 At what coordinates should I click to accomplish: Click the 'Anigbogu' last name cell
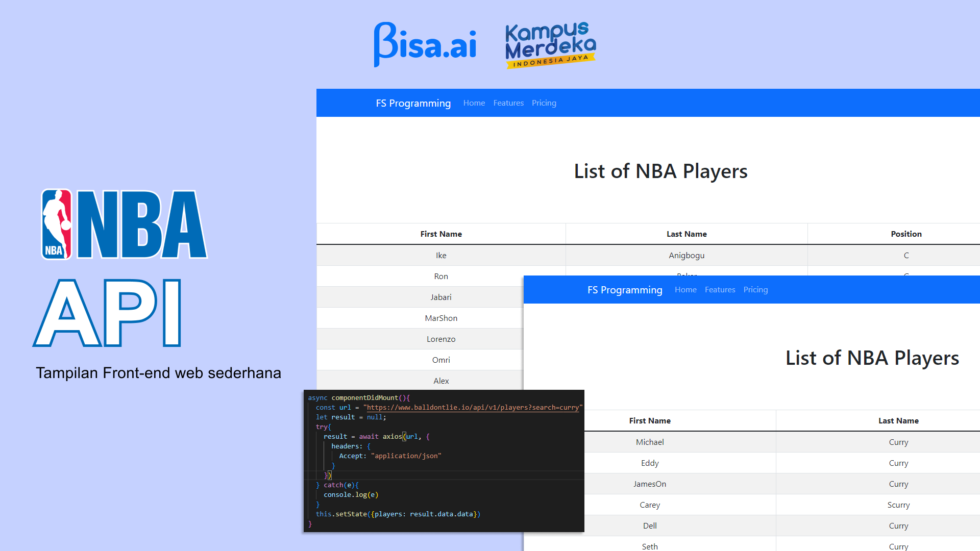[x=687, y=256]
